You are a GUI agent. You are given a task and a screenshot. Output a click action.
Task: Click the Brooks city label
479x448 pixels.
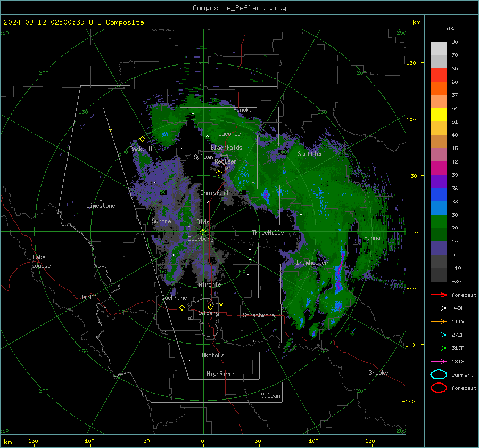click(378, 373)
